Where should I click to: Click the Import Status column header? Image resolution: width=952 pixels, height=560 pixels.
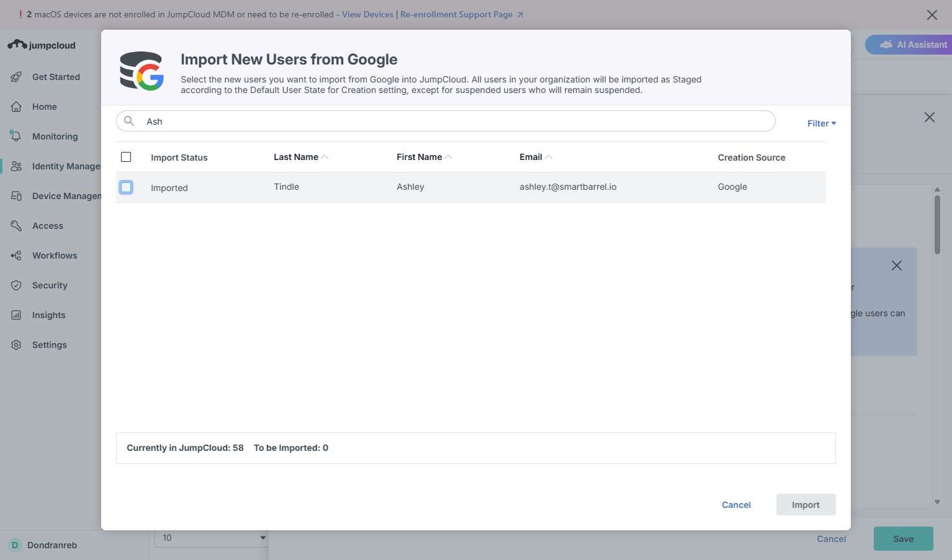[x=179, y=158]
